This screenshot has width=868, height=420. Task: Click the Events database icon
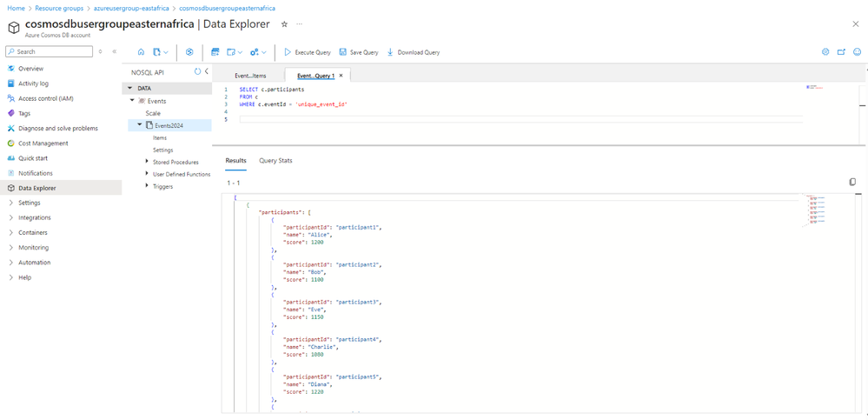[x=142, y=101]
